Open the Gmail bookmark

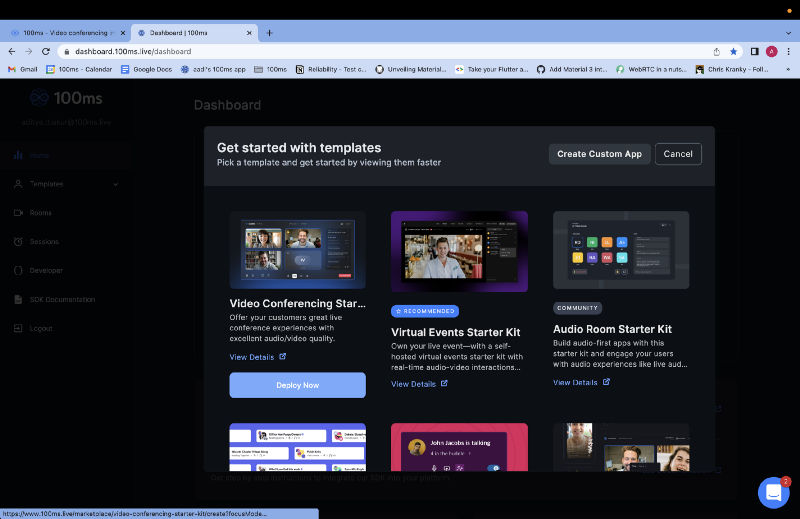[x=23, y=69]
